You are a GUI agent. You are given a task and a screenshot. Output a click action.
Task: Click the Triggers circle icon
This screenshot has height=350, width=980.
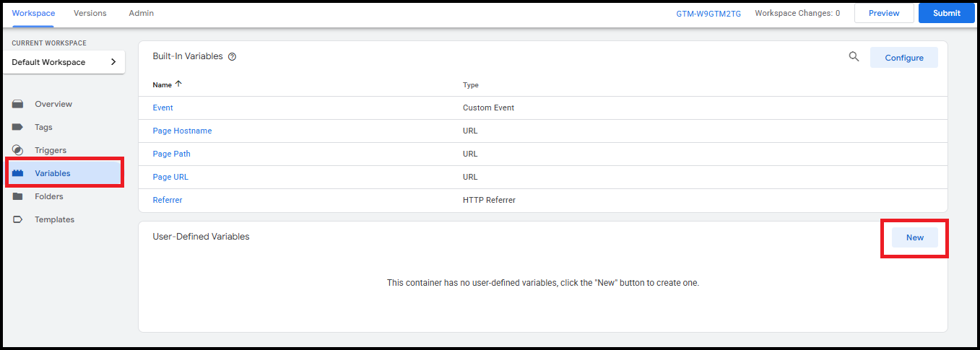18,150
